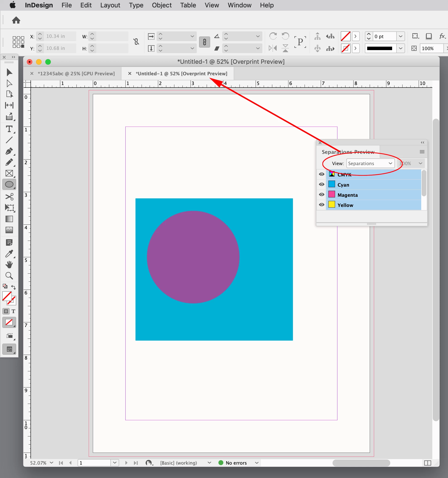The width and height of the screenshot is (448, 478).
Task: Open the Object menu
Action: pos(162,5)
